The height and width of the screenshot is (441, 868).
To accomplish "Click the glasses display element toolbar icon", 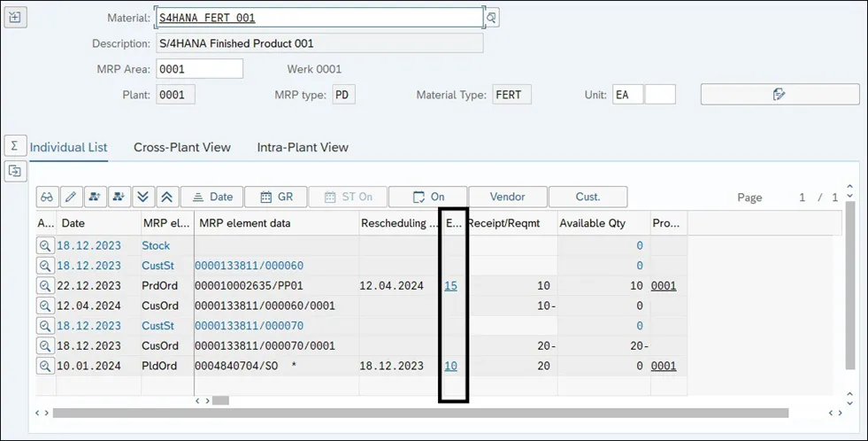I will 47,197.
